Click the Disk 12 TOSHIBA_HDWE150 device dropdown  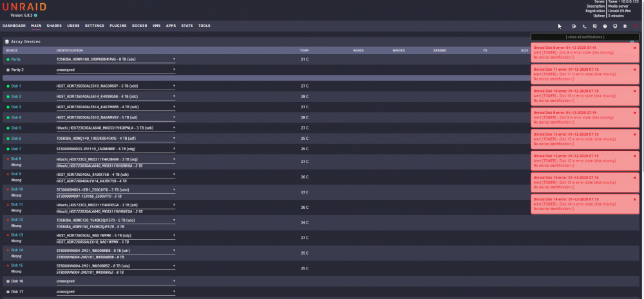[x=116, y=220]
